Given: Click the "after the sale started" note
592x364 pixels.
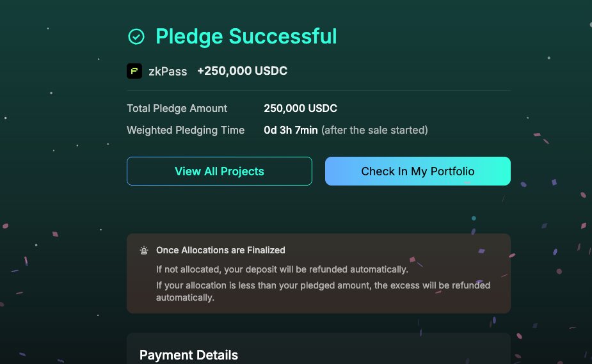Looking at the screenshot, I should pyautogui.click(x=374, y=131).
